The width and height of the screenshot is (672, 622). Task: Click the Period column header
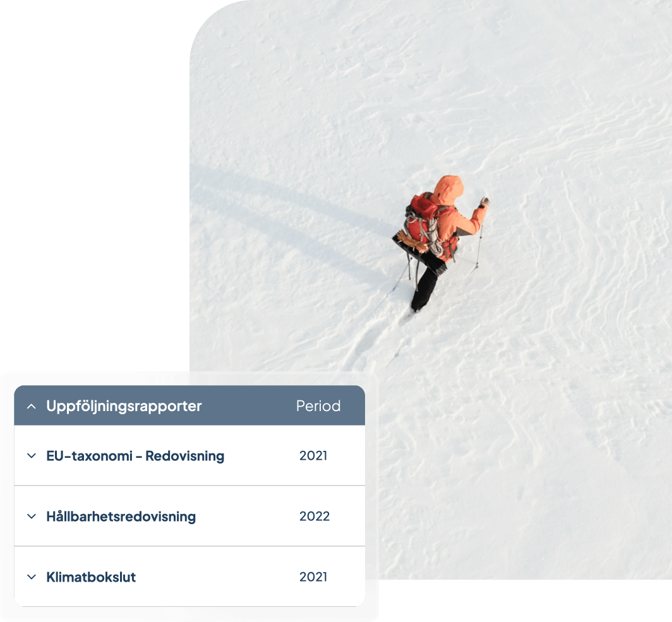point(318,406)
